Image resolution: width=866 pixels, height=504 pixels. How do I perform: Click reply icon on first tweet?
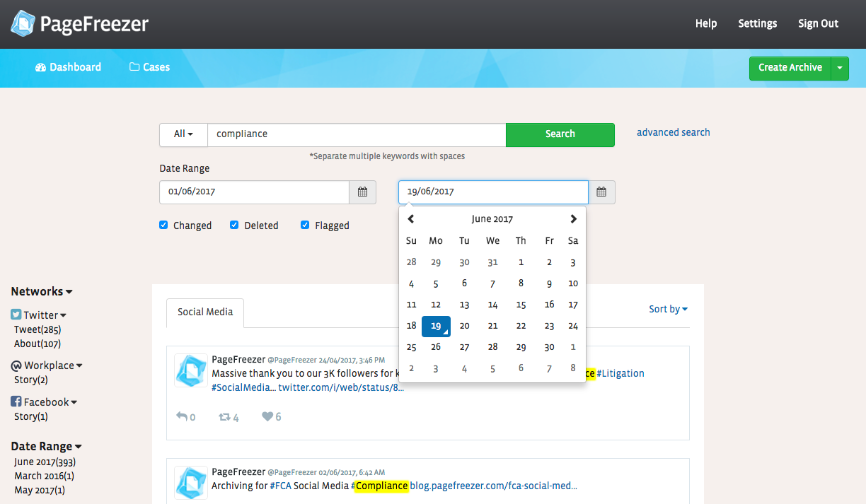182,416
